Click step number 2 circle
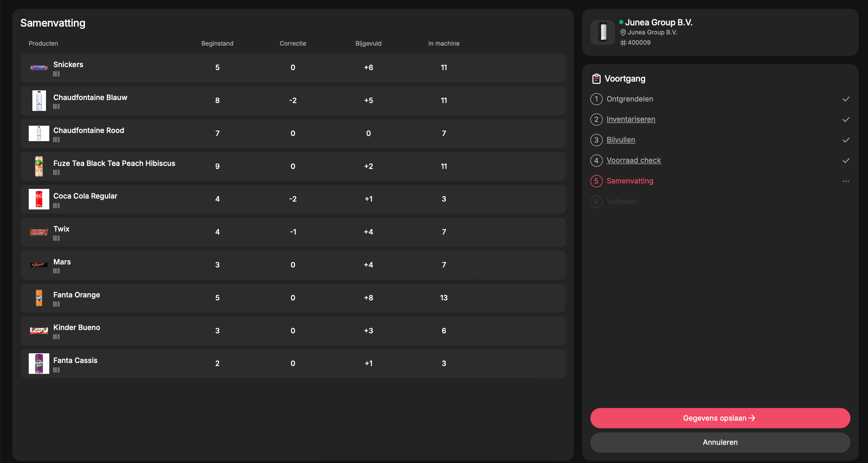This screenshot has height=463, width=868. point(596,120)
